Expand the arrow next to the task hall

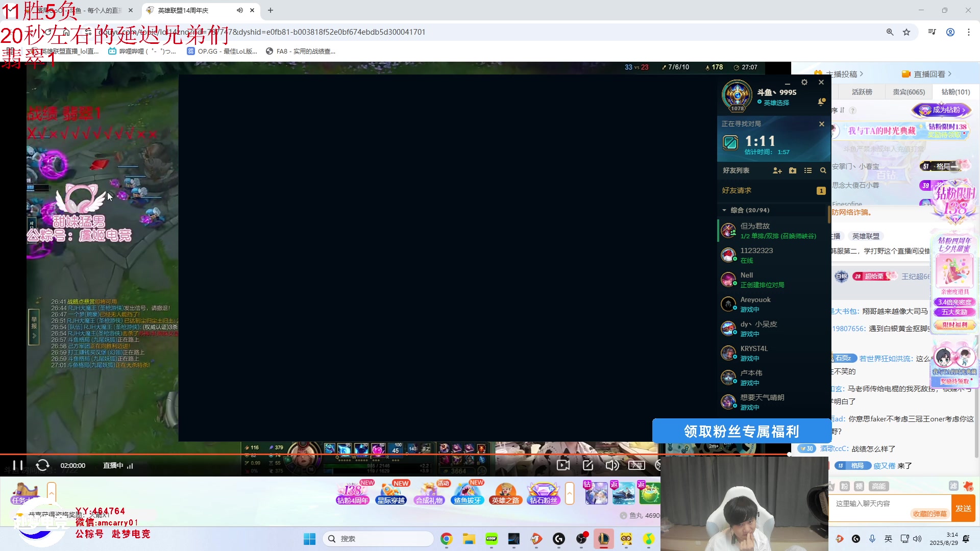click(x=52, y=493)
